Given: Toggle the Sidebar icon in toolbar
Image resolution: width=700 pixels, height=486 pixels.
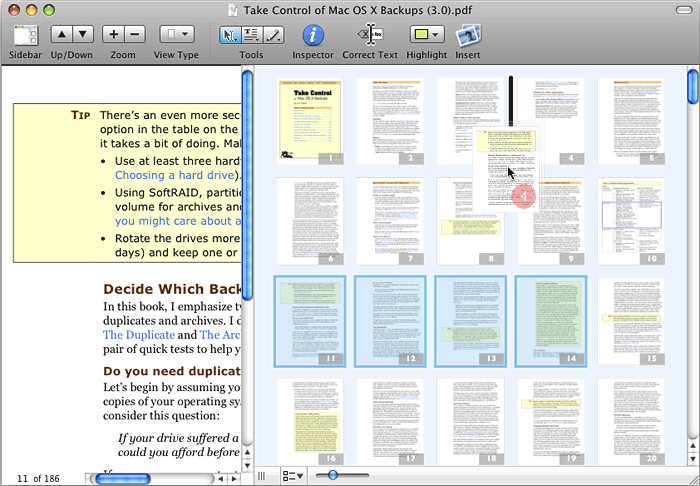Looking at the screenshot, I should 25,36.
